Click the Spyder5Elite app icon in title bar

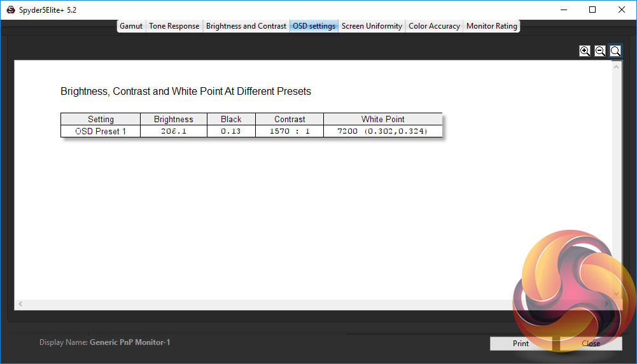point(11,10)
